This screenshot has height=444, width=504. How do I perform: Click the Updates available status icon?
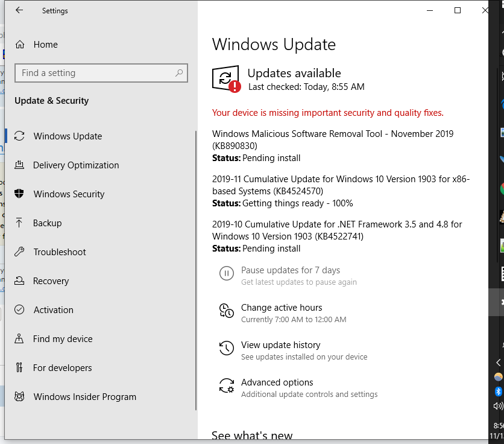[226, 78]
